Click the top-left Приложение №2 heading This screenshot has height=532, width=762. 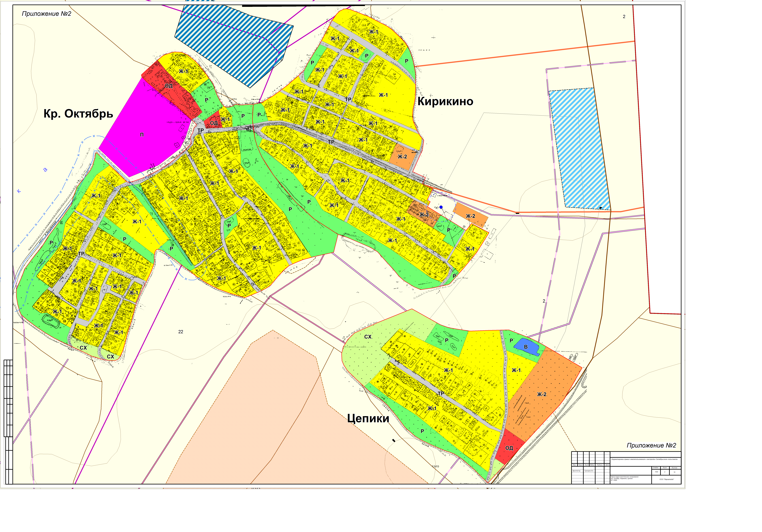tap(46, 14)
